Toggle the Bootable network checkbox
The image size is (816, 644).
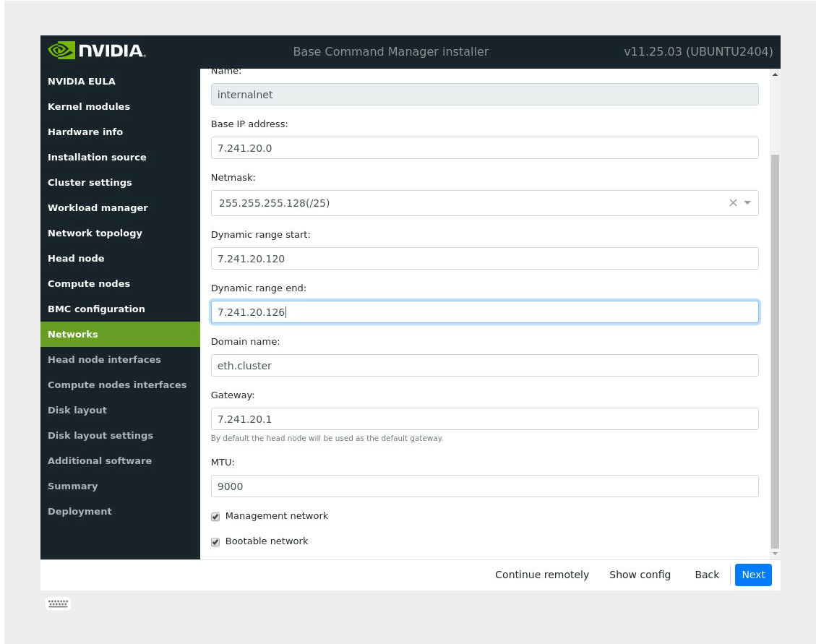[x=215, y=542]
